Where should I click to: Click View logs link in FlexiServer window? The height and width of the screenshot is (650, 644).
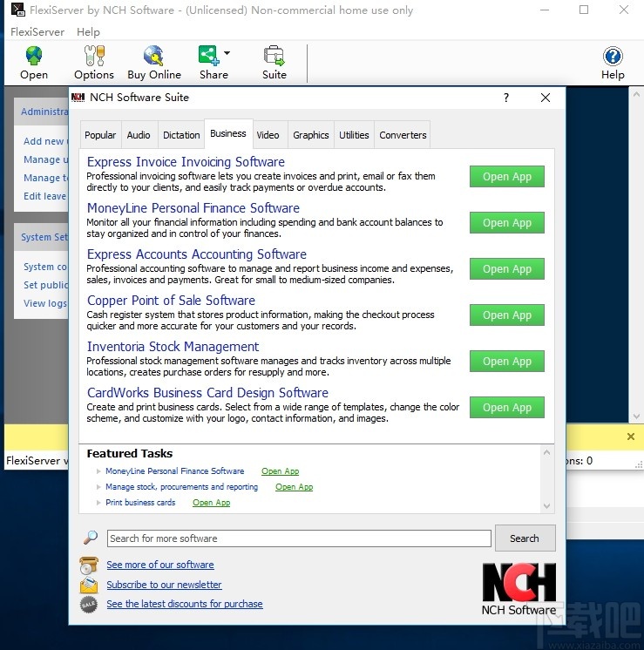(x=45, y=303)
